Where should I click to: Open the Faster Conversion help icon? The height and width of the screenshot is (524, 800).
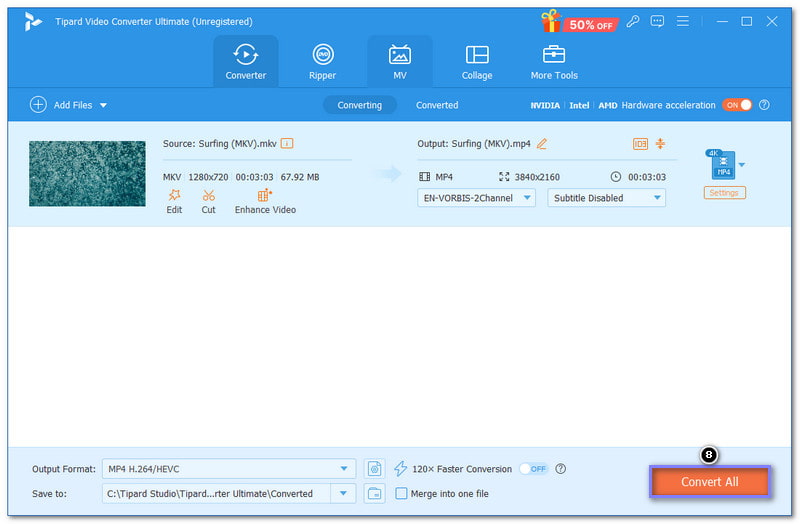(560, 468)
